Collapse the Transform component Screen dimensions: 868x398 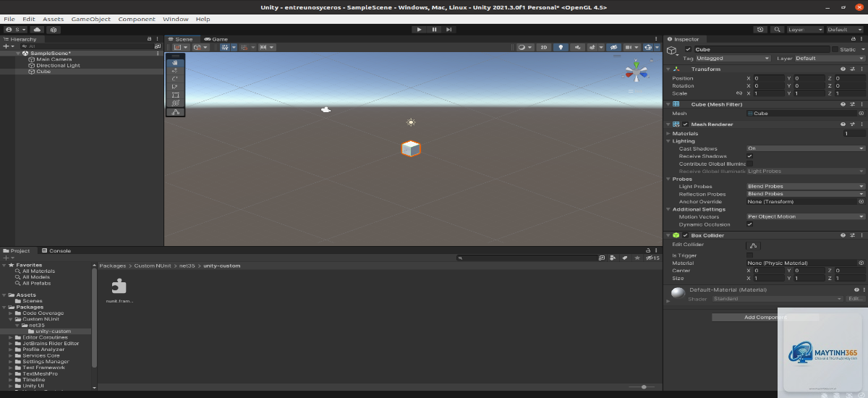tap(668, 69)
